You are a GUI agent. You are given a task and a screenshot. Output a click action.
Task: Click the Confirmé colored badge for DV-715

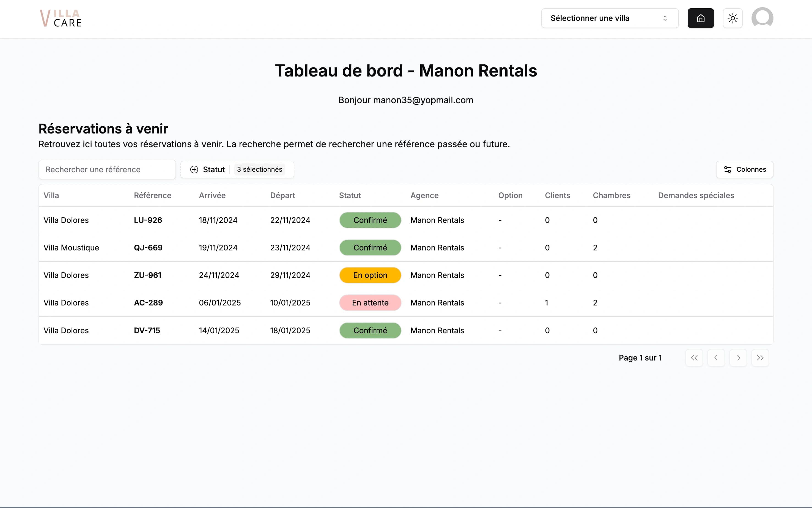tap(370, 330)
